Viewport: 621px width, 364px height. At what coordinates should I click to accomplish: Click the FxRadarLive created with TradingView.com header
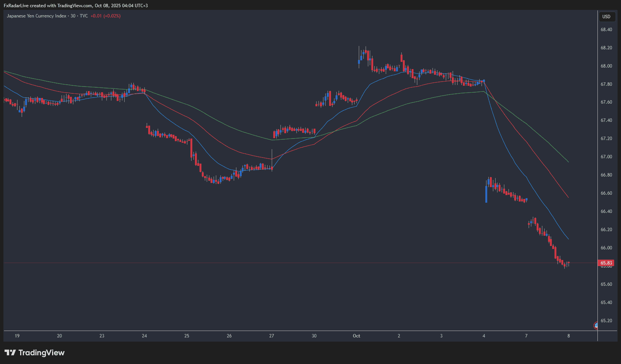[x=76, y=6]
